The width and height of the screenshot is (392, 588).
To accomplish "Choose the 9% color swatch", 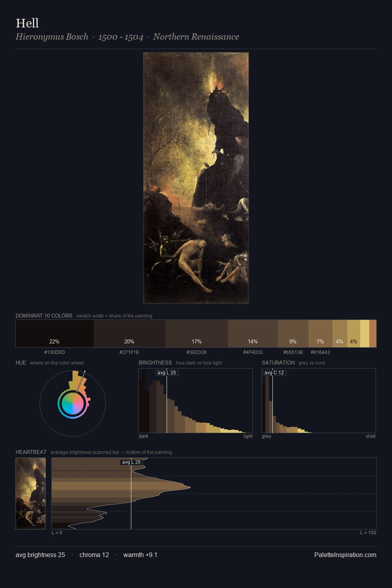I will click(x=293, y=334).
